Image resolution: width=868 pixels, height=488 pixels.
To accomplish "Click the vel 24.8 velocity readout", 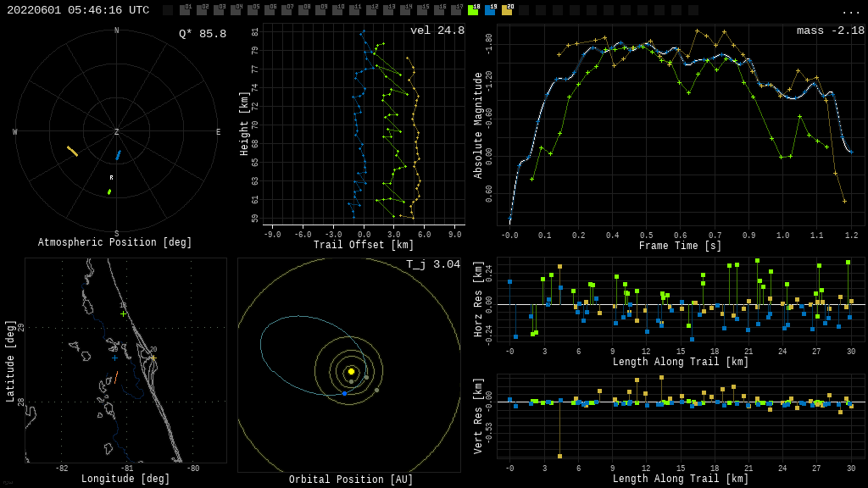I will [437, 31].
